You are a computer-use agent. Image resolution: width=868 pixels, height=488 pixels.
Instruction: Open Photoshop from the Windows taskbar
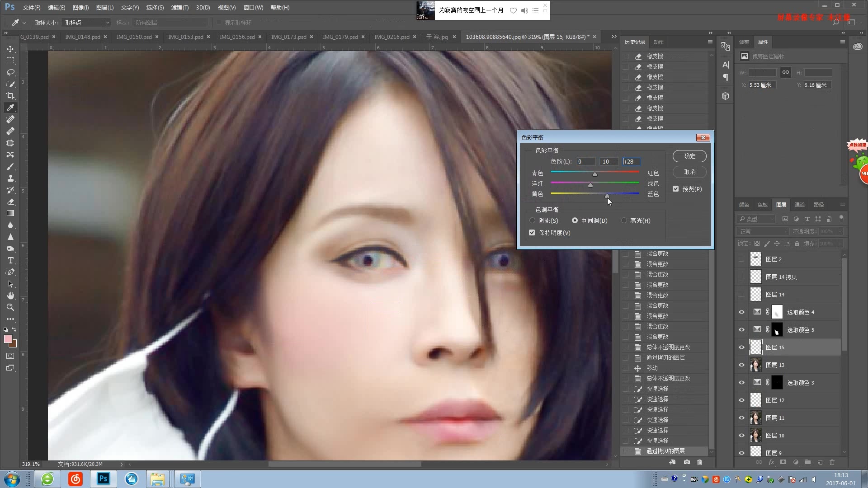click(x=104, y=479)
